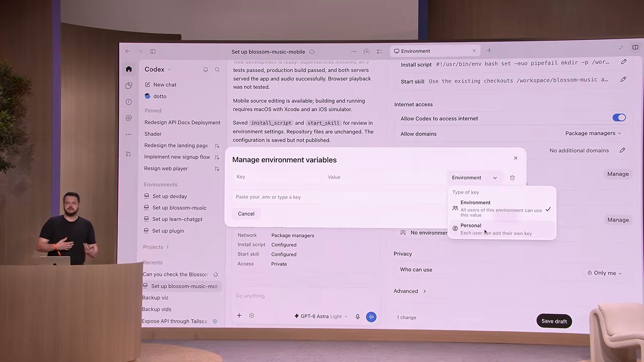Choose the Environment key type option

click(x=502, y=209)
